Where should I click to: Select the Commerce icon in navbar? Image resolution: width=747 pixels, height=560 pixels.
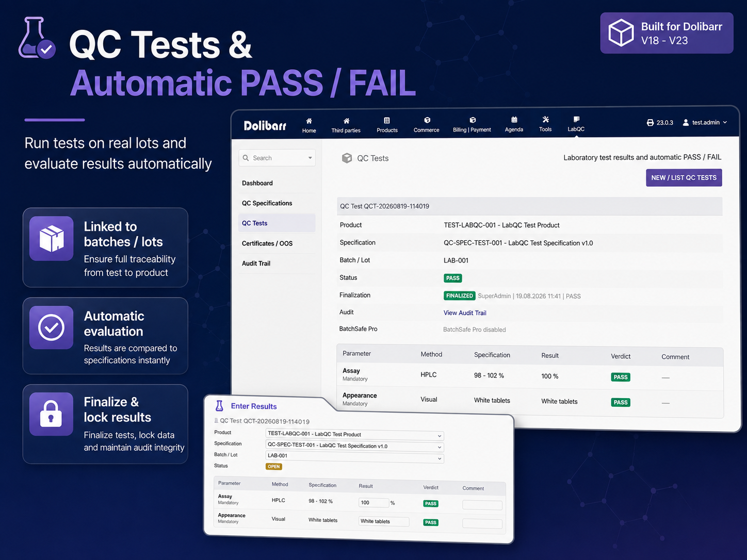[427, 121]
